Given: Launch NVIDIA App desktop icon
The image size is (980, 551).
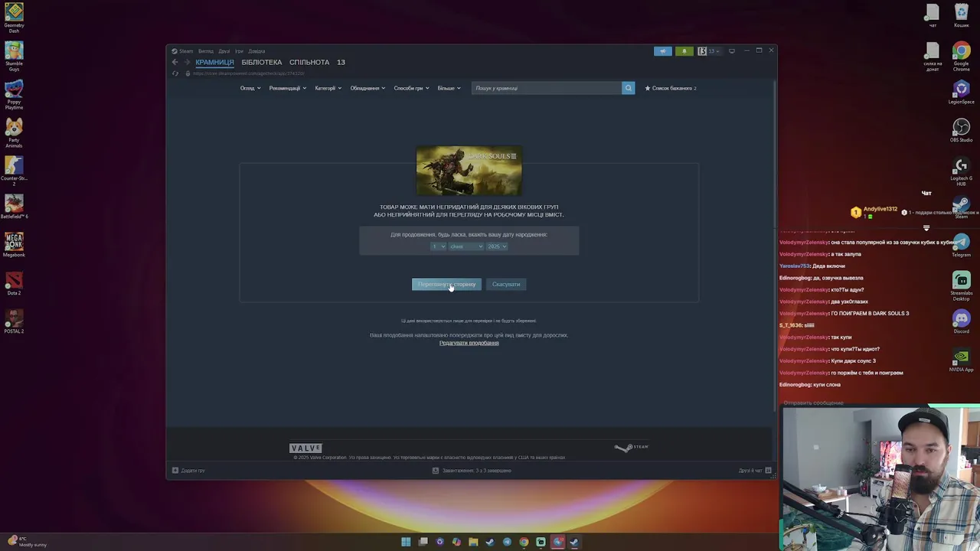Looking at the screenshot, I should pos(961,360).
